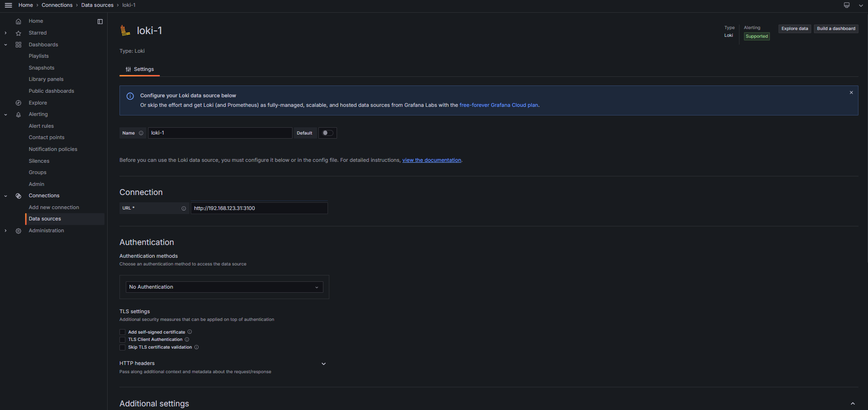The image size is (868, 410).
Task: Click the info icon beside Name
Action: [x=141, y=133]
